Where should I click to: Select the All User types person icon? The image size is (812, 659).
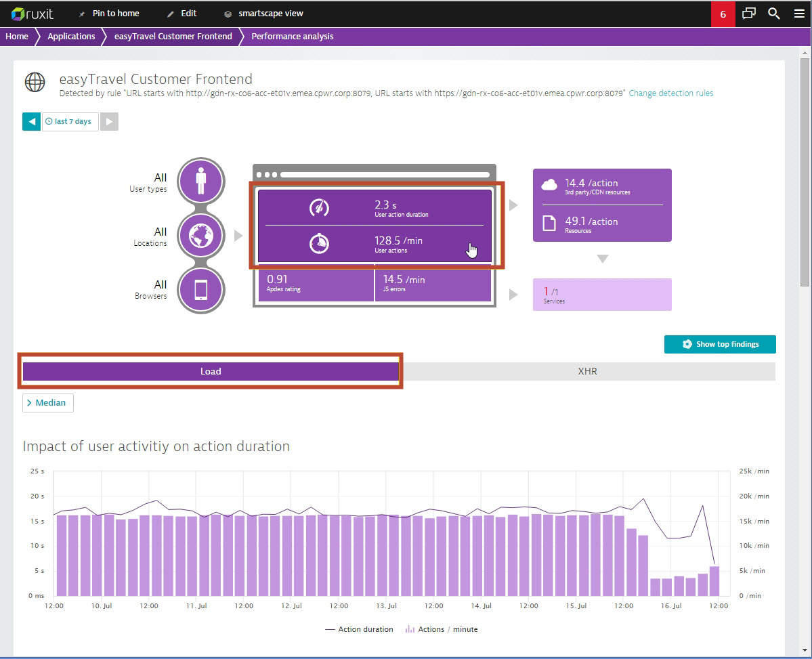[x=201, y=182]
